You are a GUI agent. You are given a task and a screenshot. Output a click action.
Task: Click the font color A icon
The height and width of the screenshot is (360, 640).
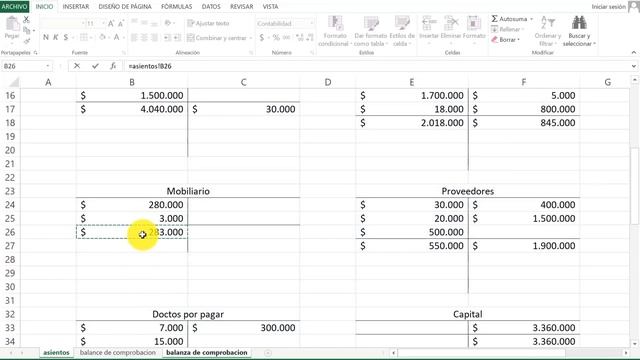pos(116,38)
